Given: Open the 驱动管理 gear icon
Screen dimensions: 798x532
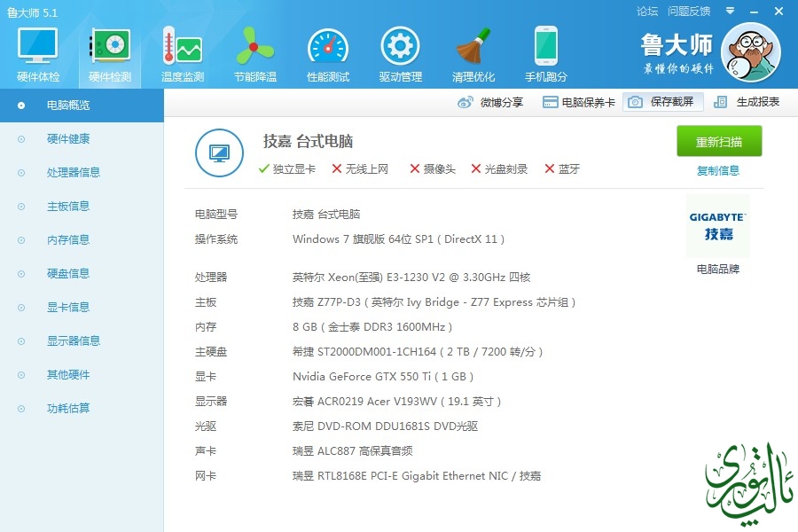Looking at the screenshot, I should point(401,46).
